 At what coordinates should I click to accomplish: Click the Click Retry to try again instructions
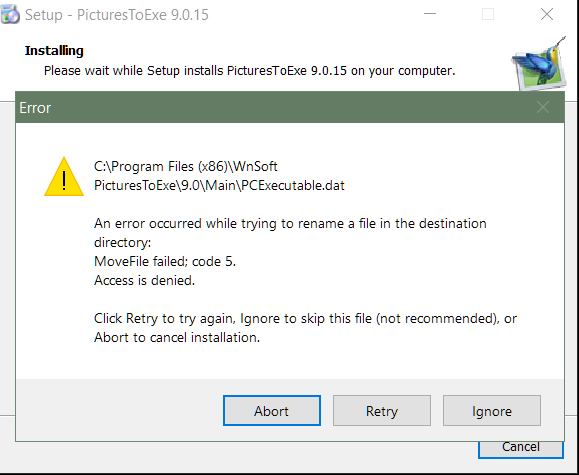coord(305,328)
